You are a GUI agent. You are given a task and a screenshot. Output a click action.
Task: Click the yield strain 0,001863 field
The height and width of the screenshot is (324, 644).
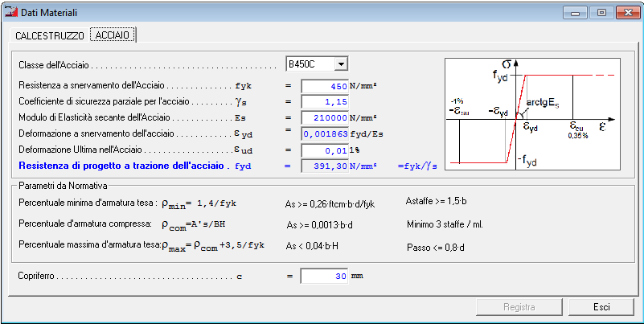[325, 134]
